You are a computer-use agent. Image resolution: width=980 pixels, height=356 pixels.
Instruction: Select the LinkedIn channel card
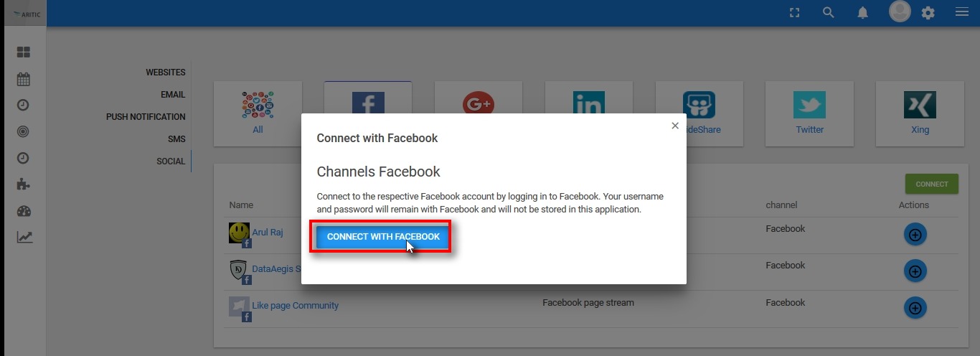point(589,98)
